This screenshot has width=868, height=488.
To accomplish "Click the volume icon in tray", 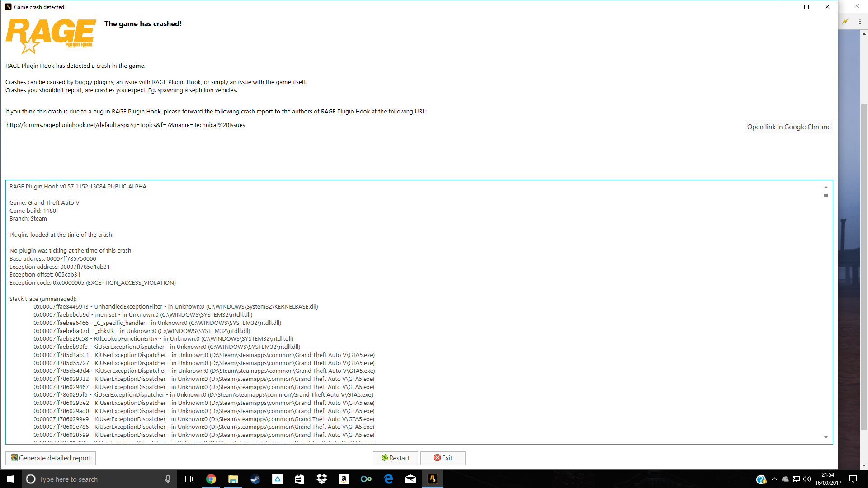I will pos(807,479).
